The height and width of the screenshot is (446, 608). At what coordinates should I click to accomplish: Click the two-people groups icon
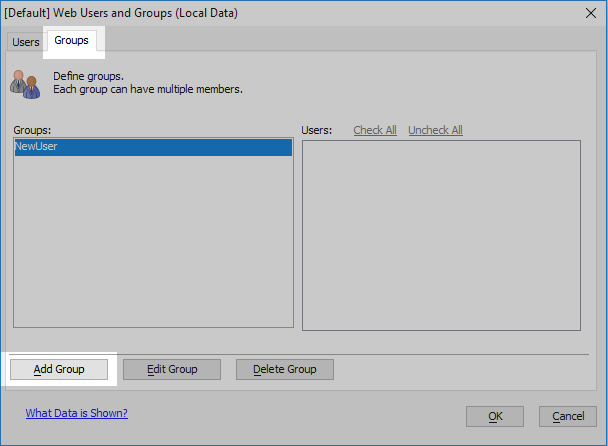(25, 84)
